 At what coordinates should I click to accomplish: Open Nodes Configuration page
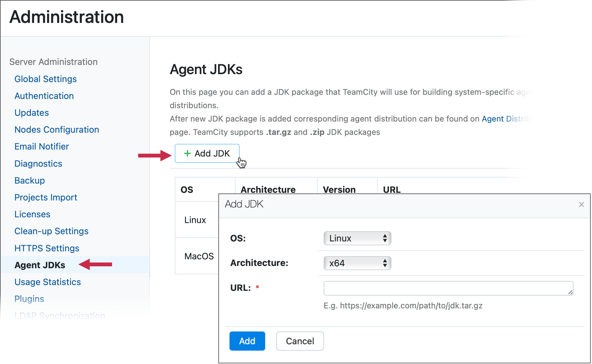[57, 129]
